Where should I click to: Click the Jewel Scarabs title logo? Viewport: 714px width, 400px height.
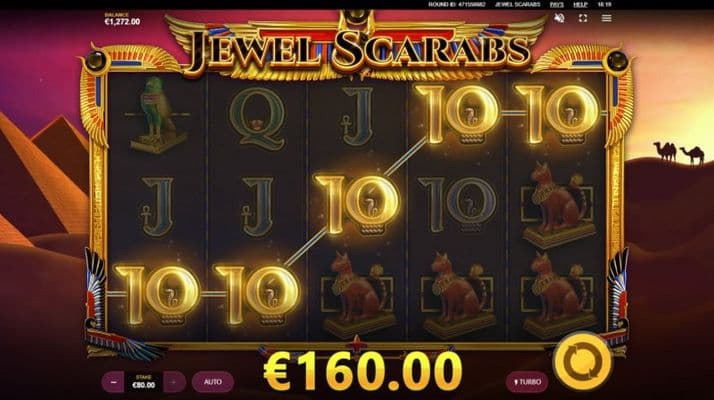(359, 49)
